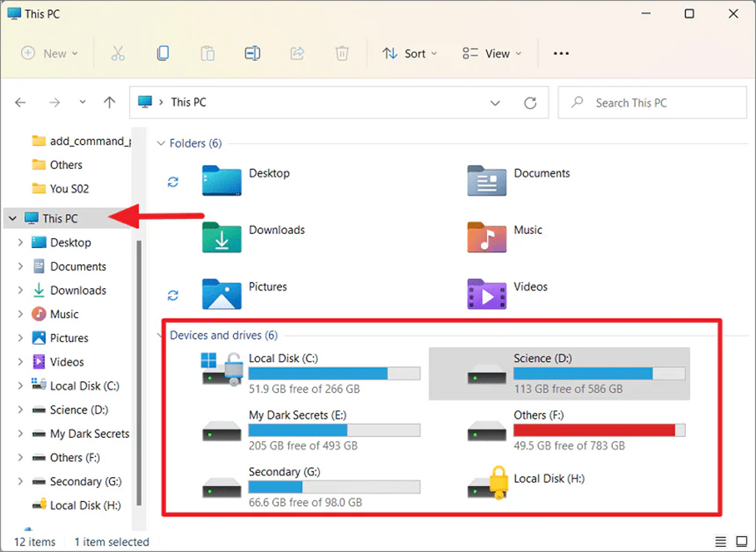This screenshot has width=756, height=552.
Task: Click the Paste clipboard icon
Action: (x=207, y=54)
